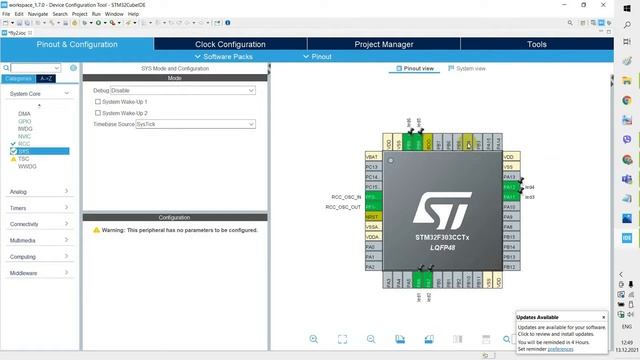This screenshot has height=360, width=640.
Task: Close the Updates Available notification
Action: [x=603, y=317]
